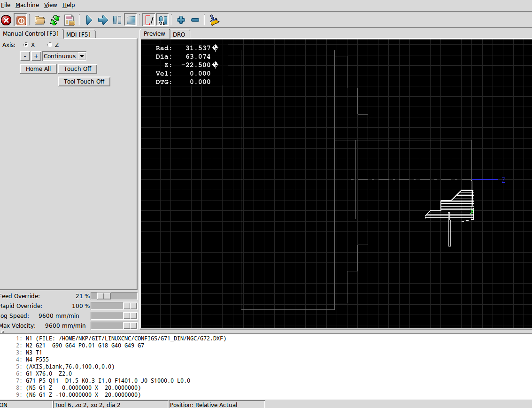Open the Continuous jog increment dropdown

(x=64, y=56)
